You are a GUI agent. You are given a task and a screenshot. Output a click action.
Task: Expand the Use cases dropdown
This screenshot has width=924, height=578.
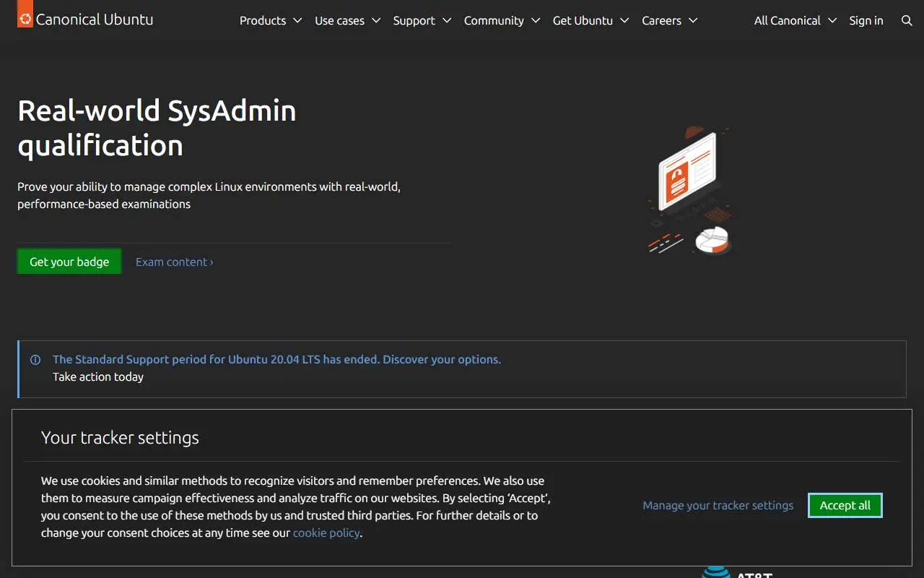point(347,20)
